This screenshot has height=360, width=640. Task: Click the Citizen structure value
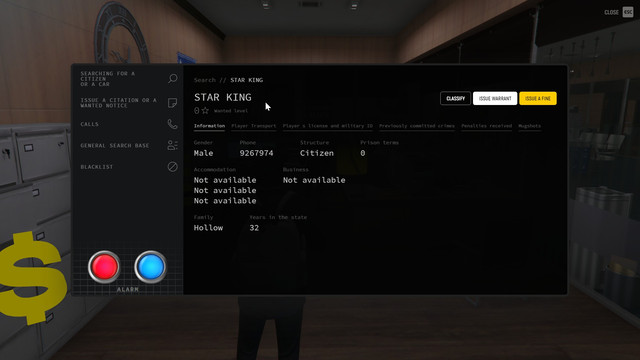point(317,153)
